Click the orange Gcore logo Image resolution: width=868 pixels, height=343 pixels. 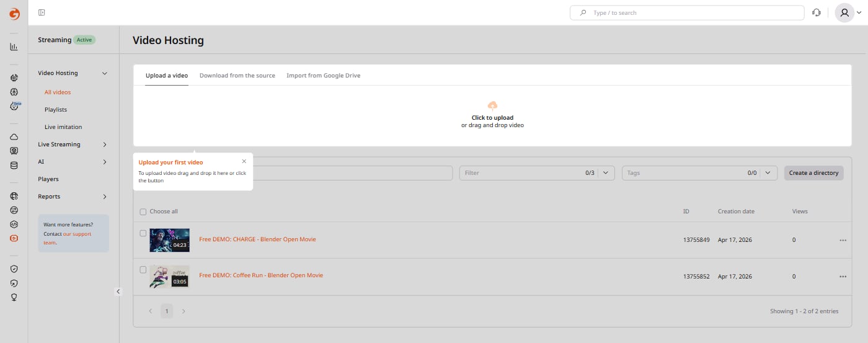pos(14,12)
